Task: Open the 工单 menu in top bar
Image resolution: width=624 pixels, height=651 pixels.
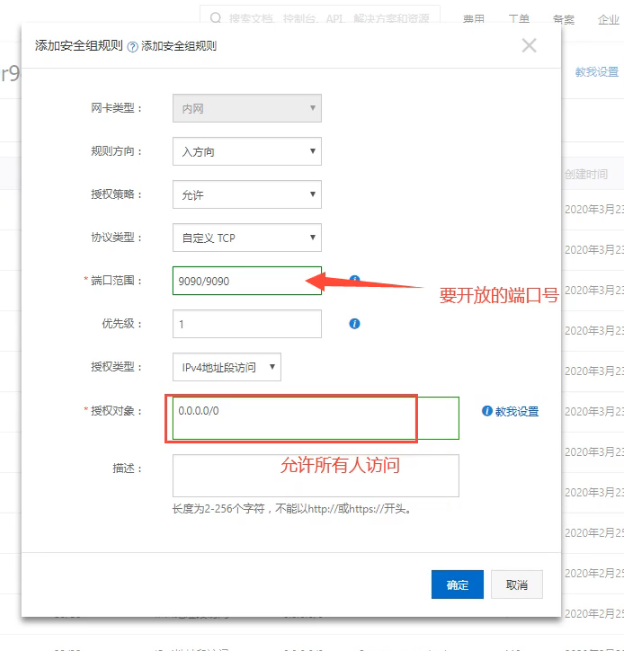Action: click(x=519, y=19)
